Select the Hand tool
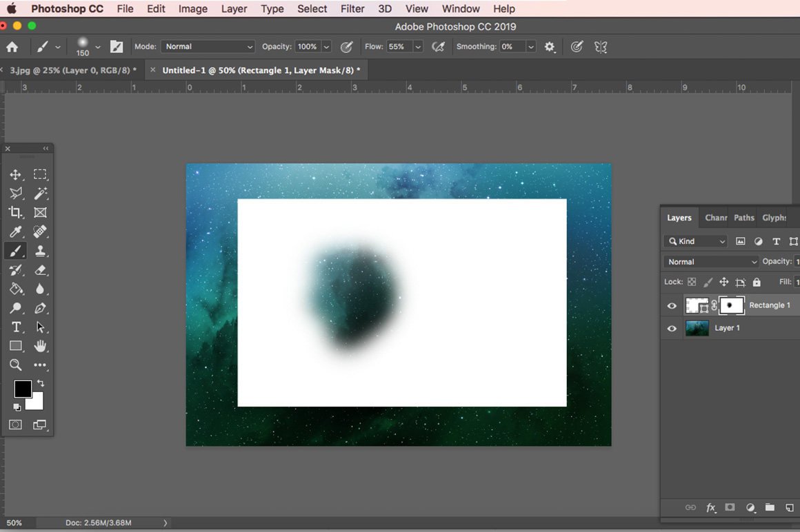Viewport: 800px width, 532px height. [40, 346]
